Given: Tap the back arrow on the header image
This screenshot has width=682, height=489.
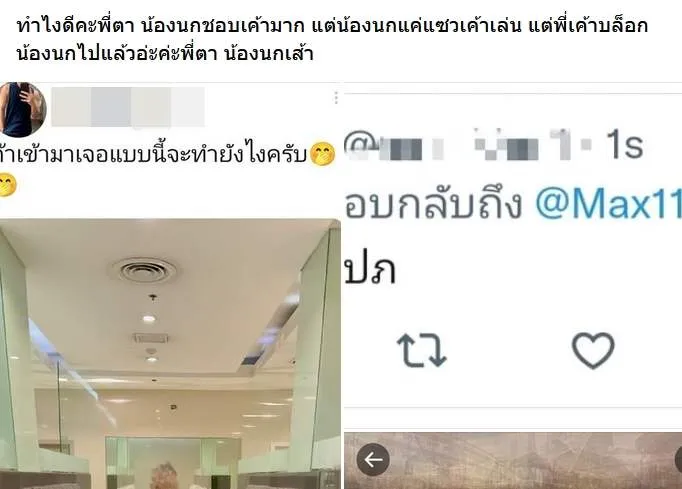Looking at the screenshot, I should tap(373, 459).
